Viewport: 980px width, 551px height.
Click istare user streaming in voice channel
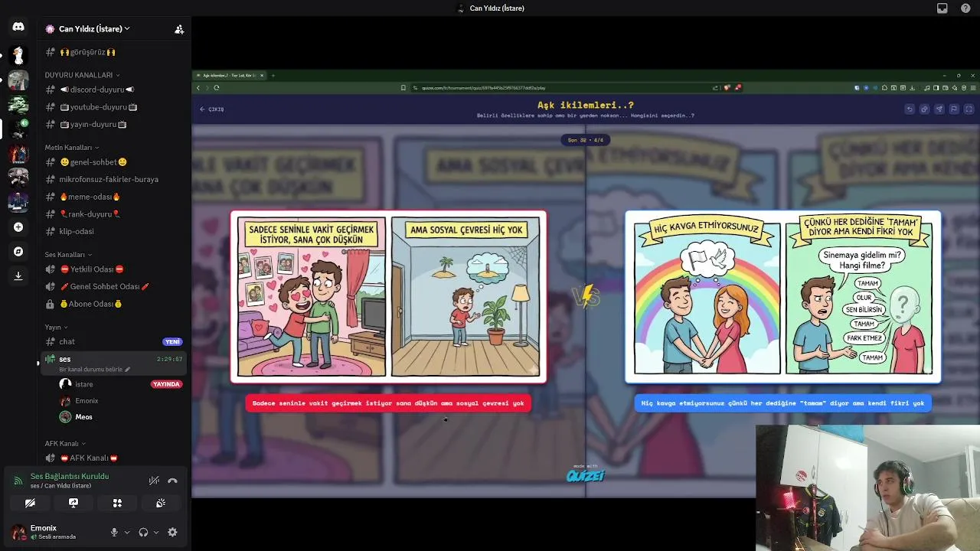click(121, 384)
